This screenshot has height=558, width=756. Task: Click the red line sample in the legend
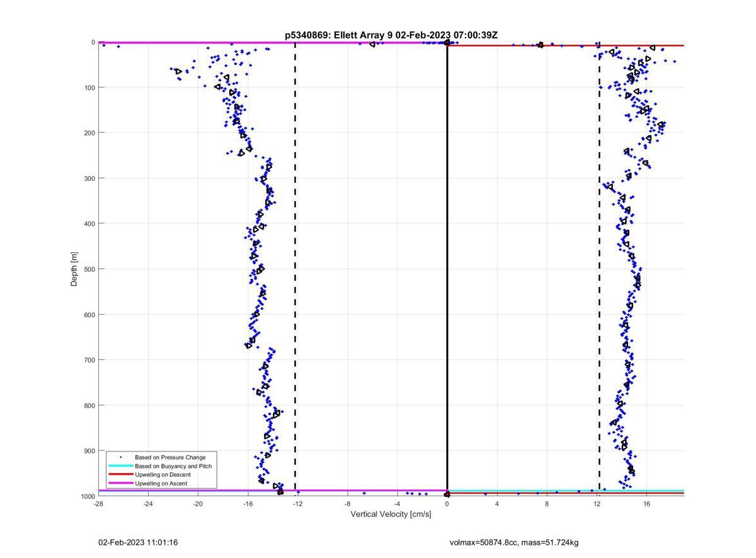(x=120, y=475)
